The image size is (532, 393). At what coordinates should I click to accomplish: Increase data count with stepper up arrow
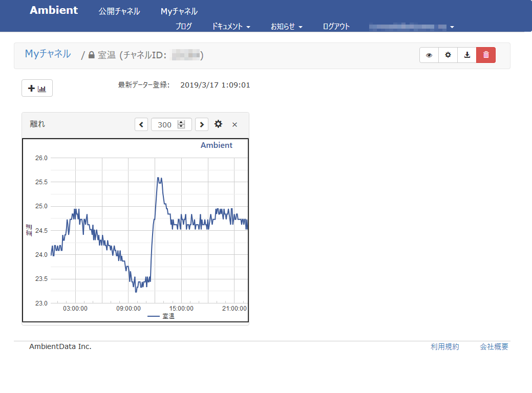click(x=182, y=122)
